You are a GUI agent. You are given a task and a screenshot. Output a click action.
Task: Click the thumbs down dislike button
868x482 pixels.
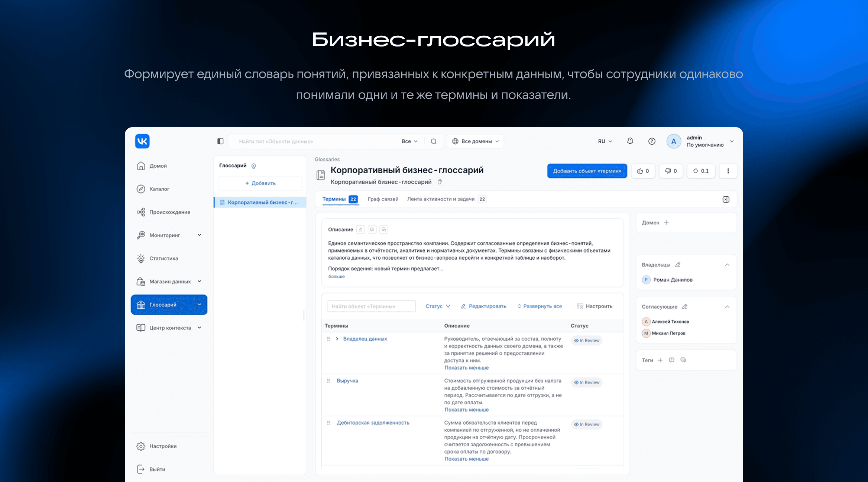671,171
